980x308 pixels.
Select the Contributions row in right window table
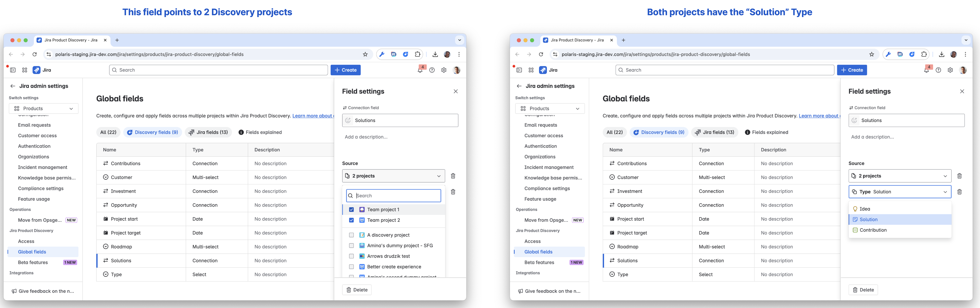point(721,164)
